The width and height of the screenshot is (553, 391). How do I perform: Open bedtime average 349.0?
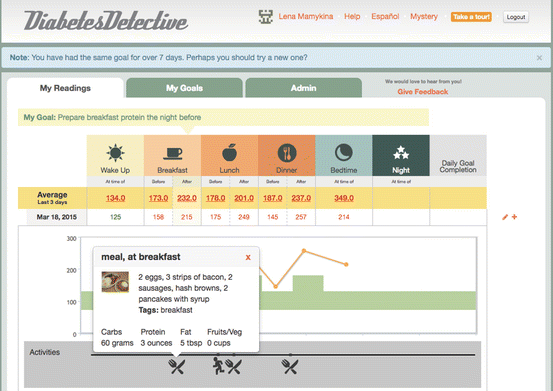[x=344, y=198]
